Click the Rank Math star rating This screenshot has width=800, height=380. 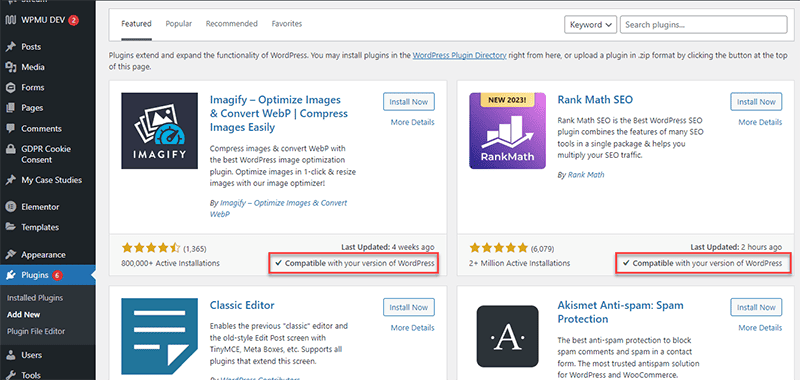tap(498, 248)
